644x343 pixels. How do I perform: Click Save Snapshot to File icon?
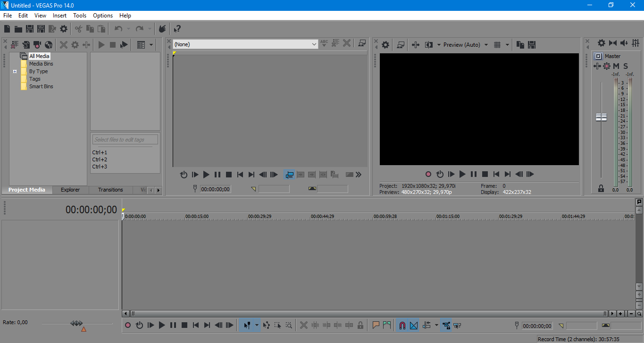point(532,45)
